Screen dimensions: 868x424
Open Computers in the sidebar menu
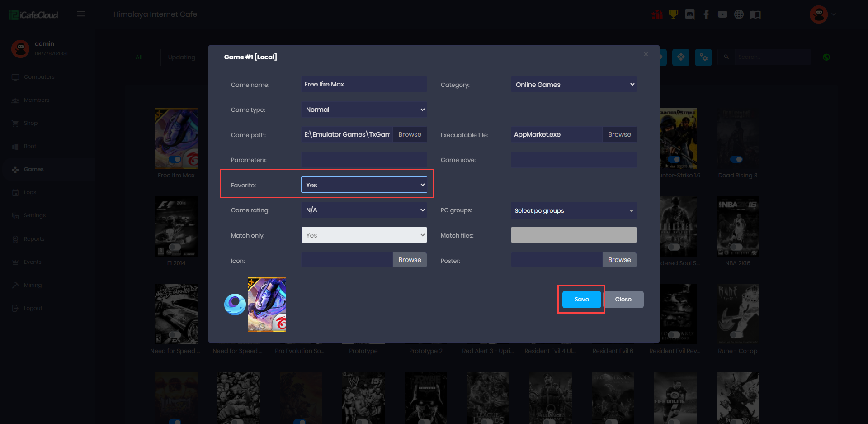coord(39,77)
